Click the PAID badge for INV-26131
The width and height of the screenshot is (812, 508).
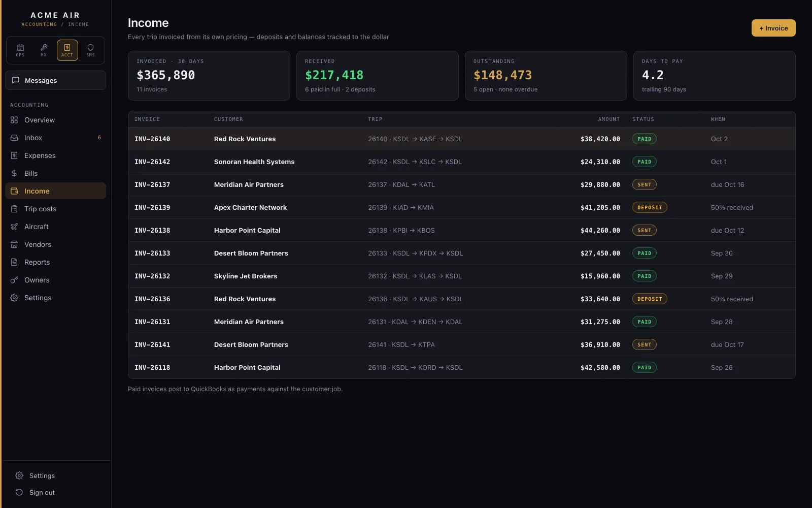tap(644, 322)
